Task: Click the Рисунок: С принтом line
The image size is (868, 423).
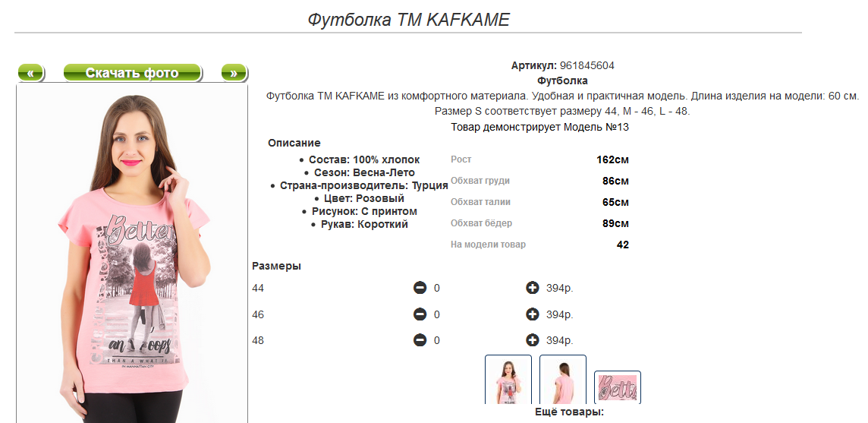Action: point(364,211)
